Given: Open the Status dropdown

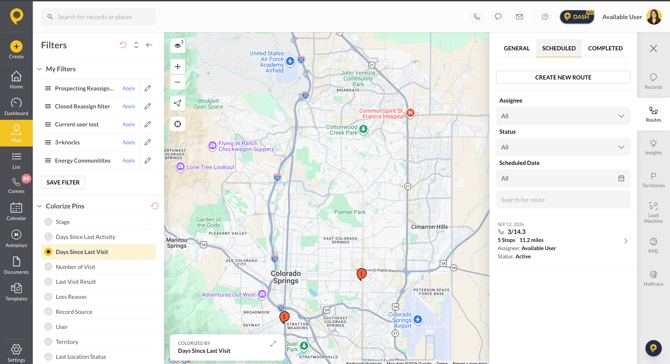Looking at the screenshot, I should (563, 147).
